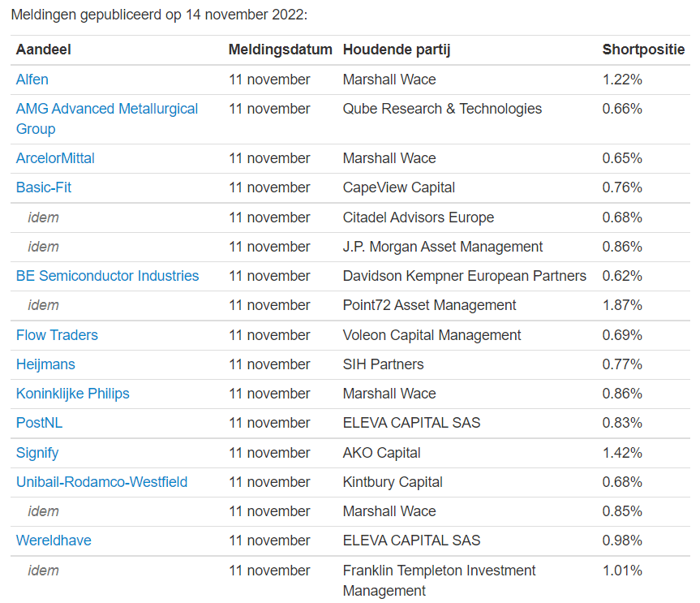Open Unibail-Rodamco-Westfield link
This screenshot has height=603, width=700.
pyautogui.click(x=101, y=482)
